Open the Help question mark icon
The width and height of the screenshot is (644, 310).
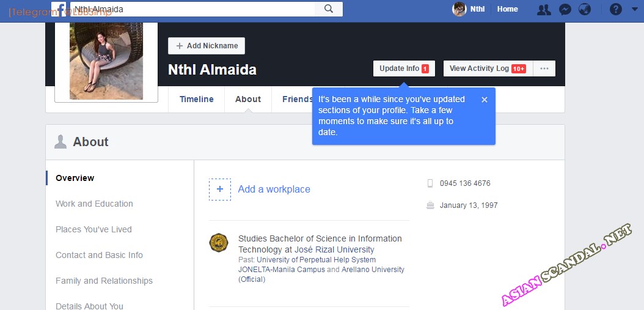(615, 9)
